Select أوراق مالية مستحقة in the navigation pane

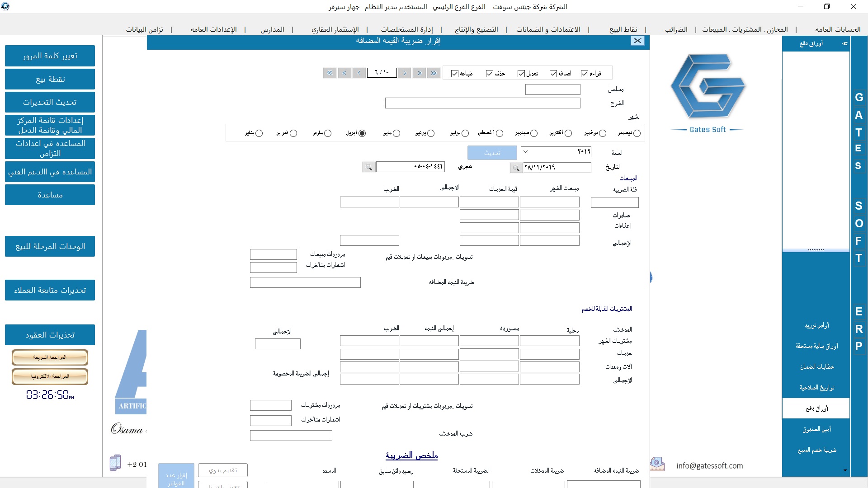816,346
